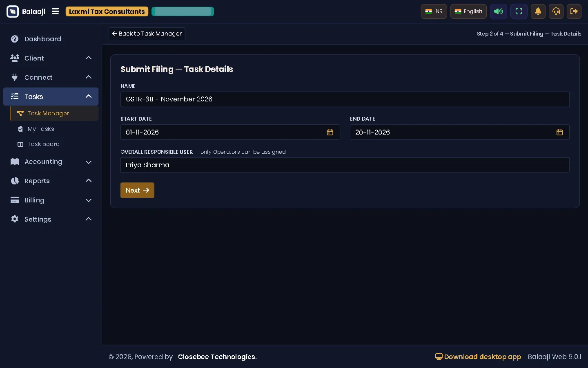Click the teal redacted badge in header
The image size is (588, 368).
pos(183,11)
